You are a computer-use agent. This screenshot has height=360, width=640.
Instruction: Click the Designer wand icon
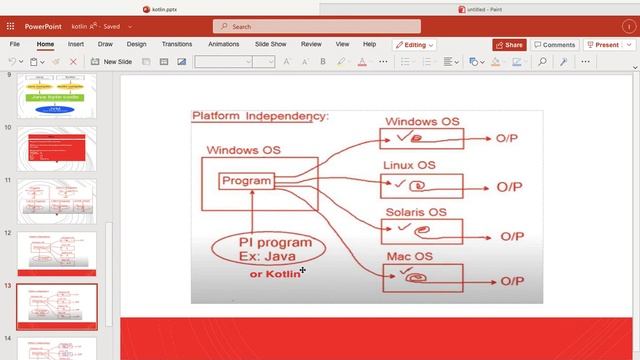pos(564,62)
